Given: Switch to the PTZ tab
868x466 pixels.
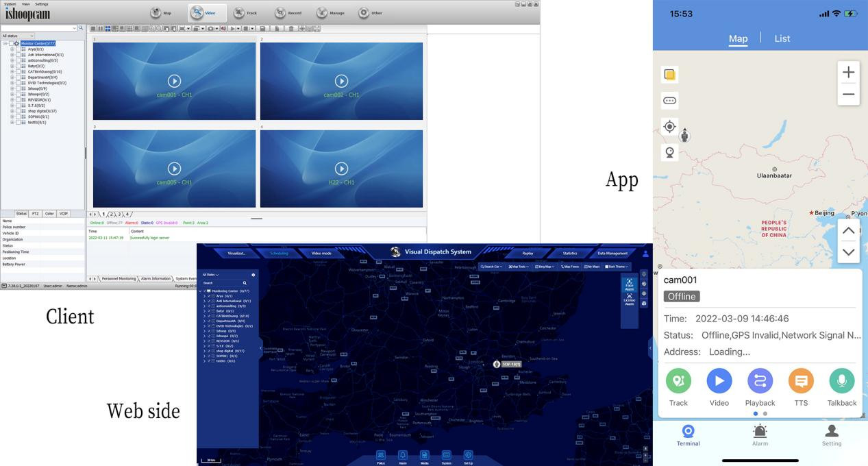Looking at the screenshot, I should 36,214.
